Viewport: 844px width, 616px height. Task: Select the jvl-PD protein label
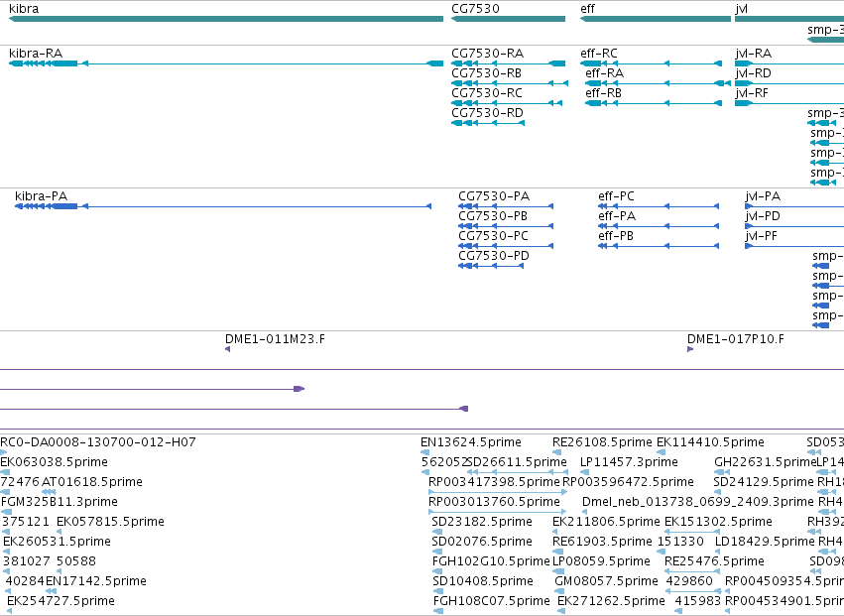[763, 216]
